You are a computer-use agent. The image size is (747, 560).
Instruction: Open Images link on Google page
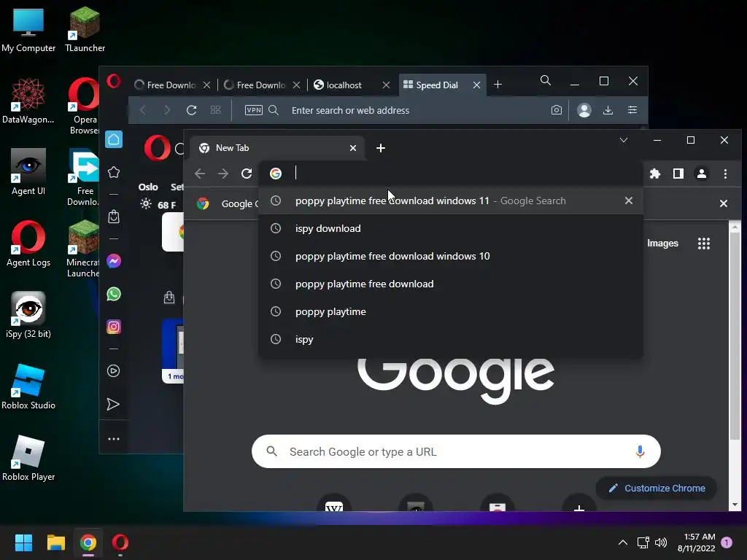[662, 244]
